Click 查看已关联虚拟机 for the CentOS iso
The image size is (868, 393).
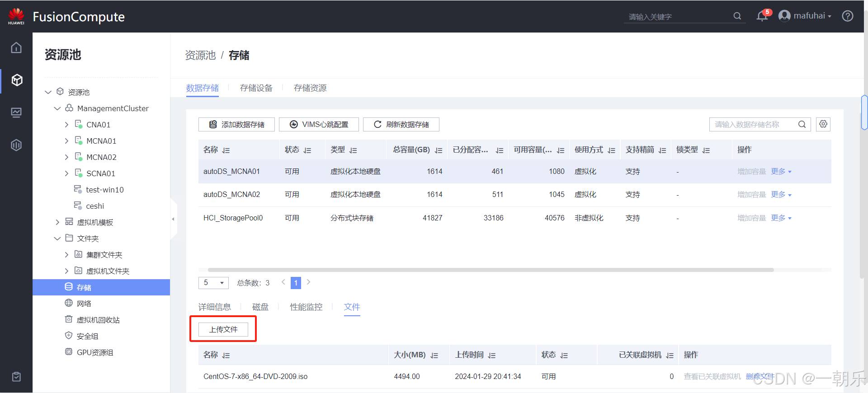[x=712, y=377]
